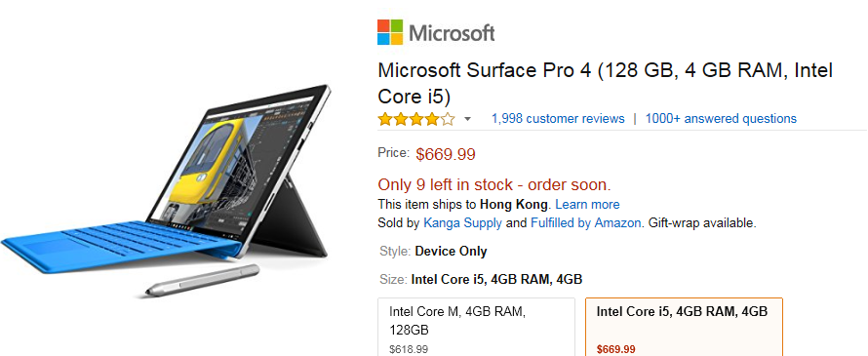Click the Hong Kong shipping destination text

514,204
